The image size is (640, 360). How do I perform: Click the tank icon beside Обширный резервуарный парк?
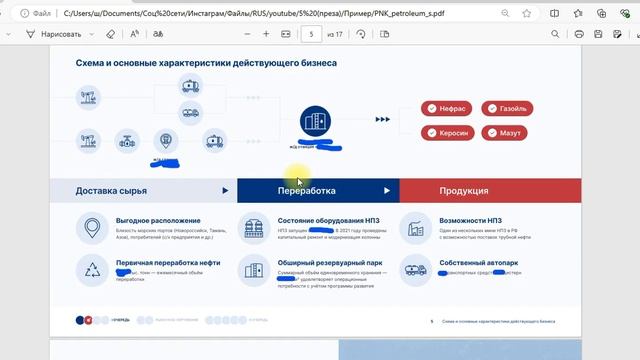[x=253, y=270]
